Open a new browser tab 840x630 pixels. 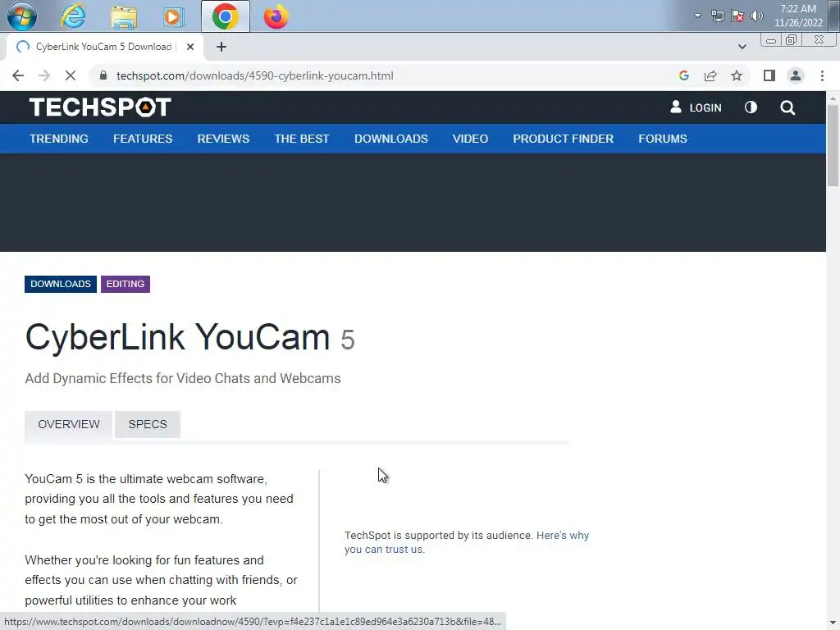(221, 47)
